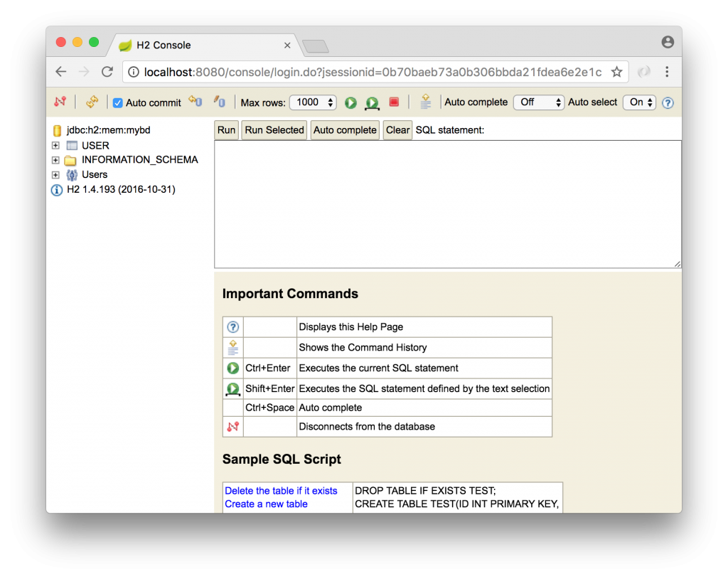728x579 pixels.
Task: Click the Users people icon
Action: point(72,175)
